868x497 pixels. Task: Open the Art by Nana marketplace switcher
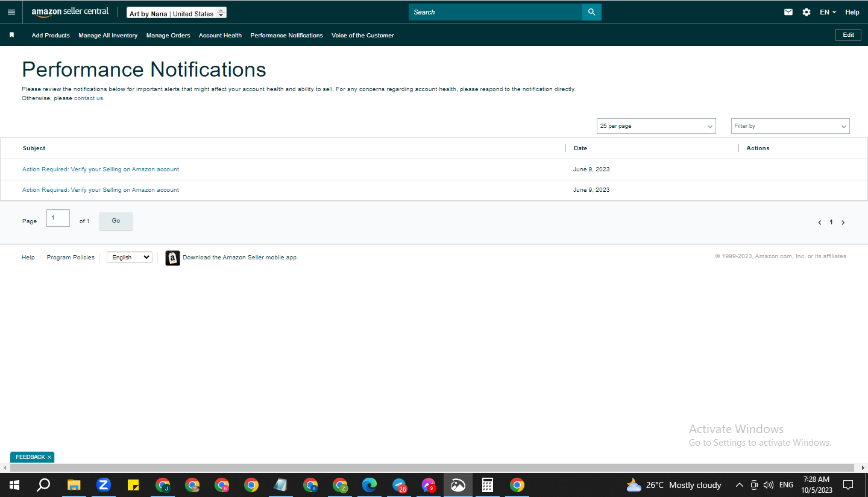point(177,13)
